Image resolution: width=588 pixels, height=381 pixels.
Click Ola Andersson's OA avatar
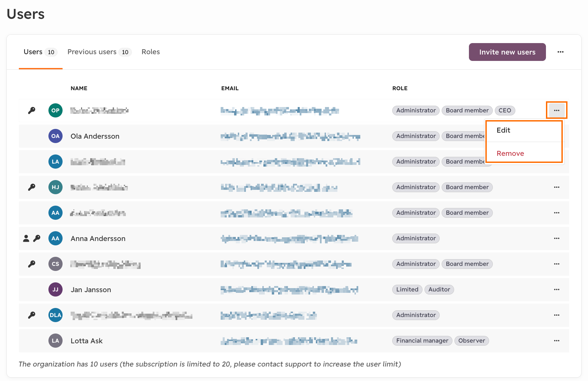(56, 136)
